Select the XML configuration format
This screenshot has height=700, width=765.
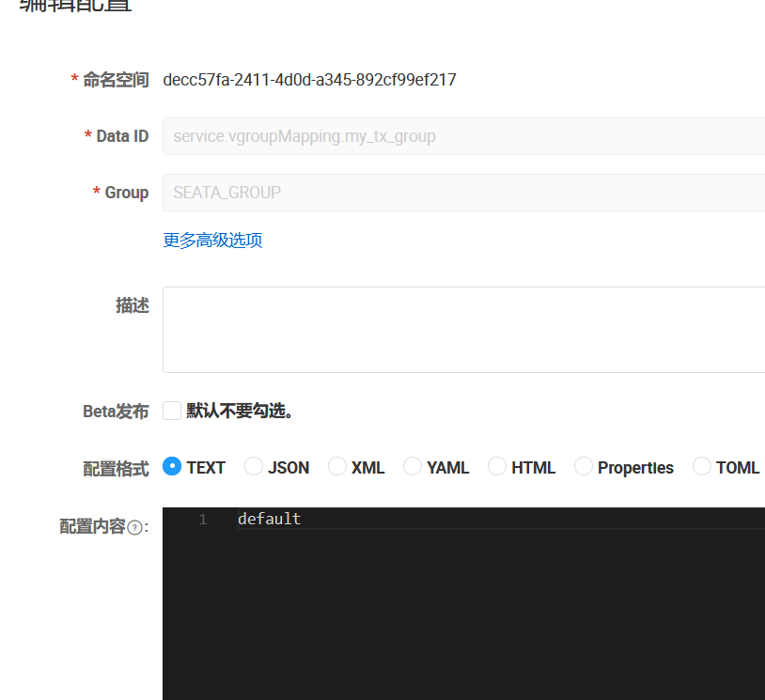[x=336, y=467]
